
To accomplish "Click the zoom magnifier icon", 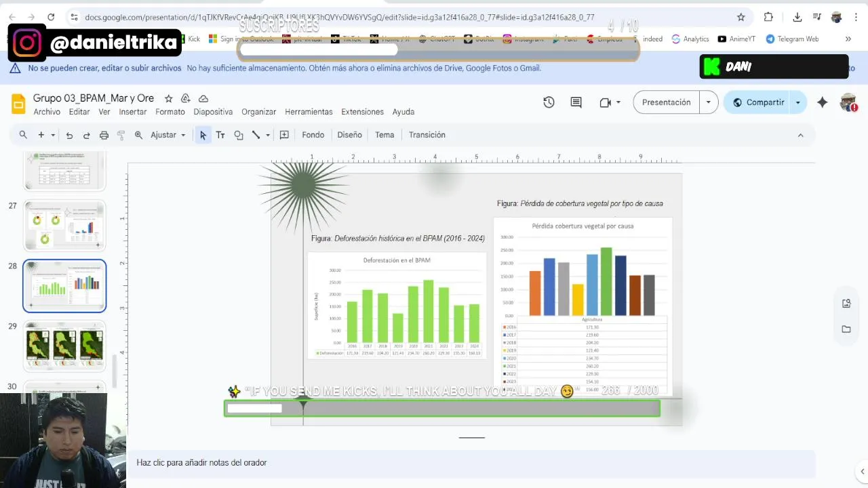I will tap(138, 135).
